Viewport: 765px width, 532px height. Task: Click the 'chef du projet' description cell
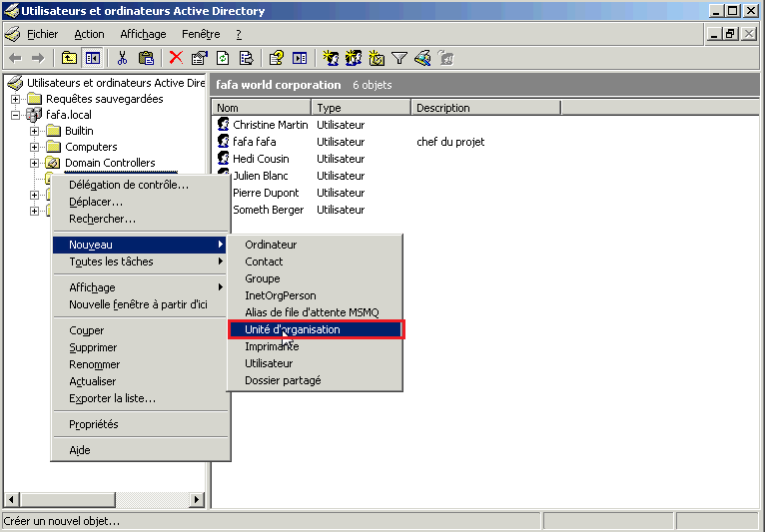pyautogui.click(x=450, y=142)
